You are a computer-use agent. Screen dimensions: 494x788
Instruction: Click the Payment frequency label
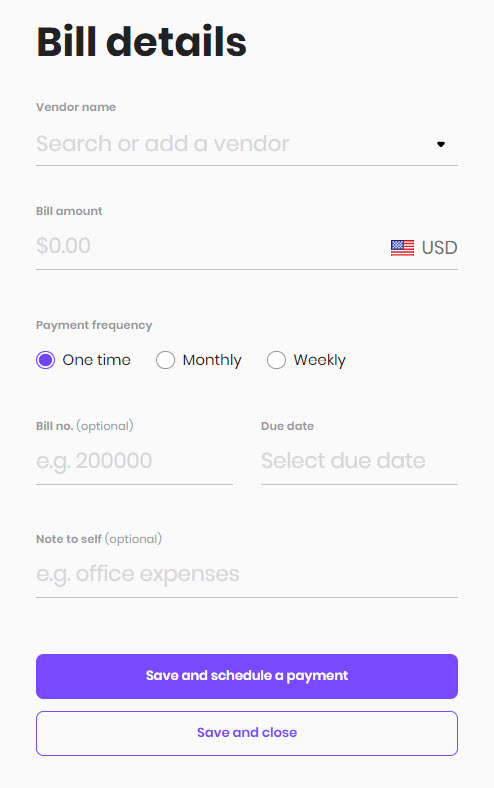pyautogui.click(x=94, y=326)
